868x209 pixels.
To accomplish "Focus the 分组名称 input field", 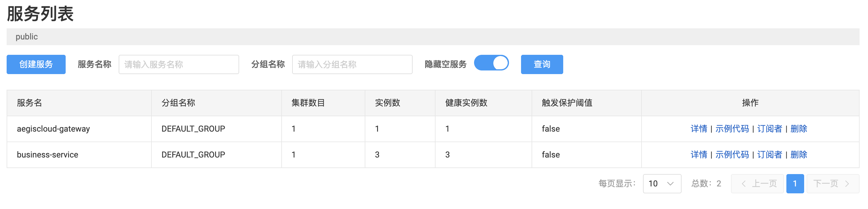I will 352,64.
